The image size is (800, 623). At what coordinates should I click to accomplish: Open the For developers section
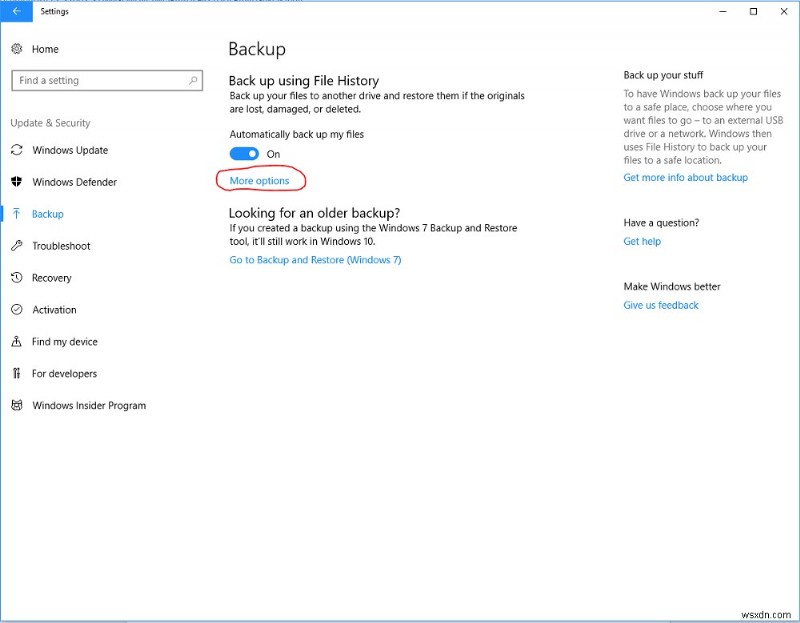tap(16, 373)
